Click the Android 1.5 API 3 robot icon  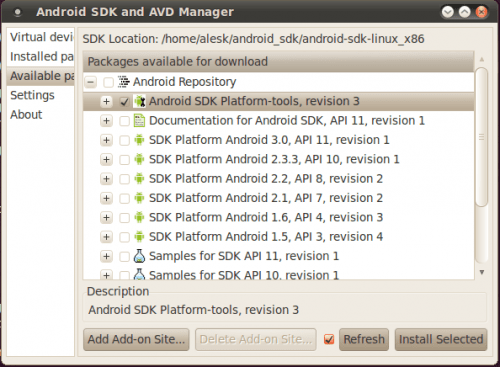click(x=139, y=237)
